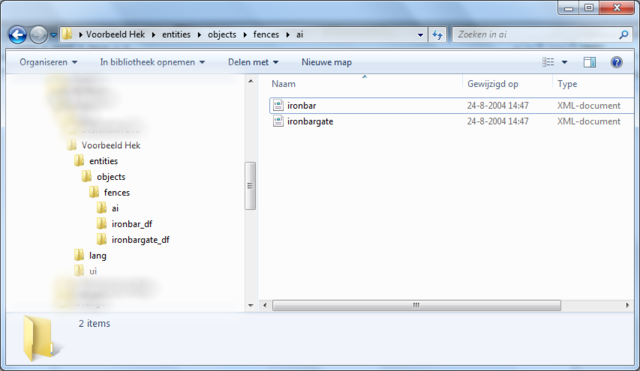The width and height of the screenshot is (640, 371).
Task: Select 'fences' folder in the tree
Action: 117,193
